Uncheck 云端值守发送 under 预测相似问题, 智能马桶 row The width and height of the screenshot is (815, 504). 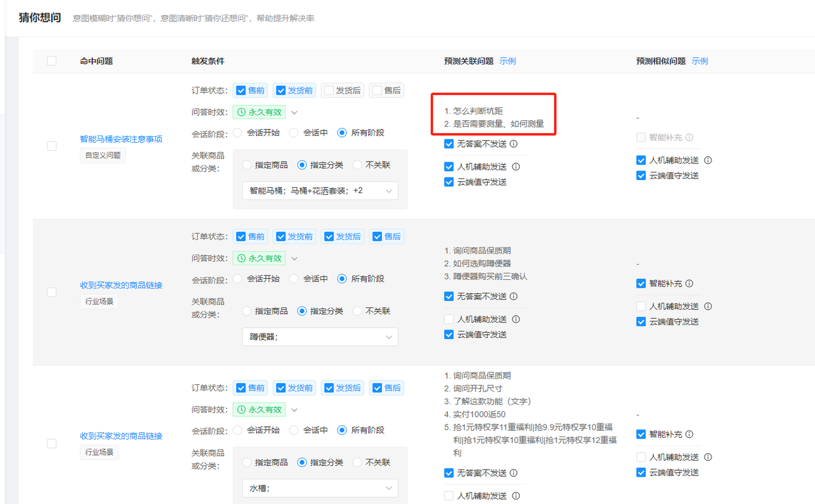pos(641,176)
